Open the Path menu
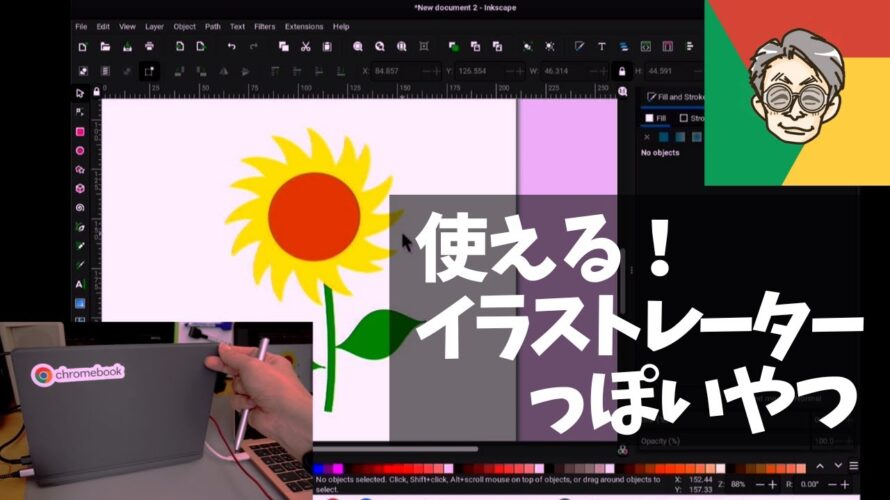 [213, 27]
